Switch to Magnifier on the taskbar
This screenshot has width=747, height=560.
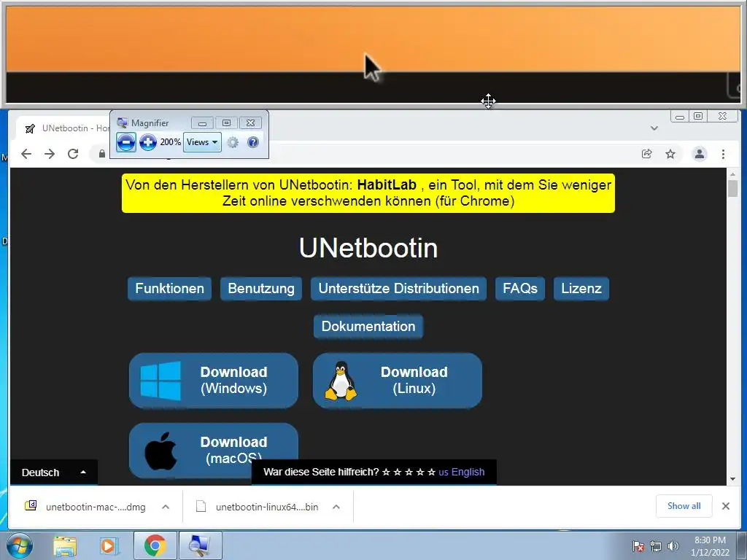(x=200, y=545)
